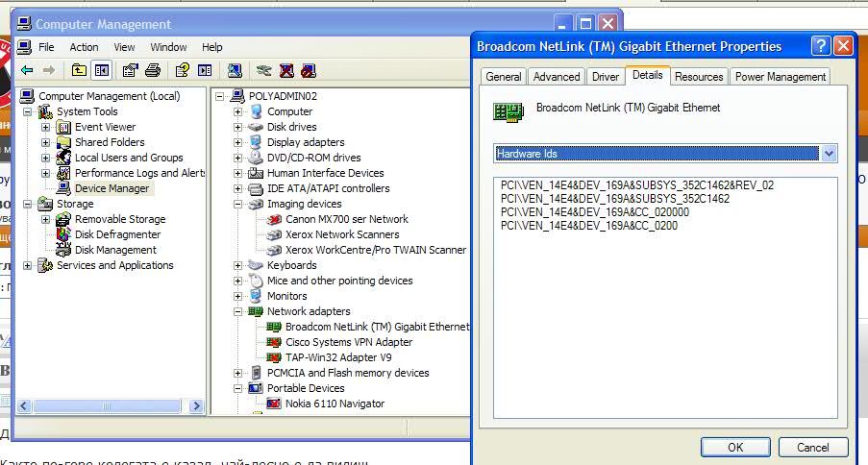Image resolution: width=868 pixels, height=465 pixels.
Task: Select Cisco Systems VPN Adapter device
Action: 348,342
